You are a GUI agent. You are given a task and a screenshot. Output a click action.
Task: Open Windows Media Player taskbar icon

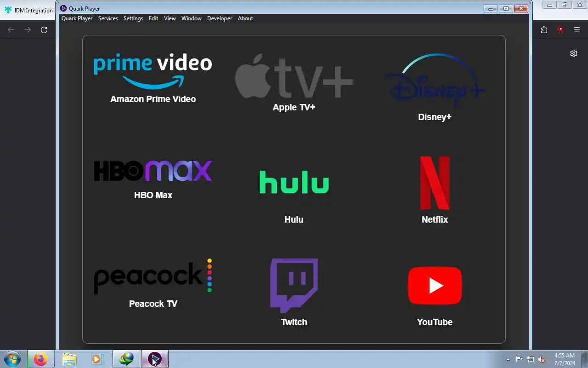[x=97, y=359]
